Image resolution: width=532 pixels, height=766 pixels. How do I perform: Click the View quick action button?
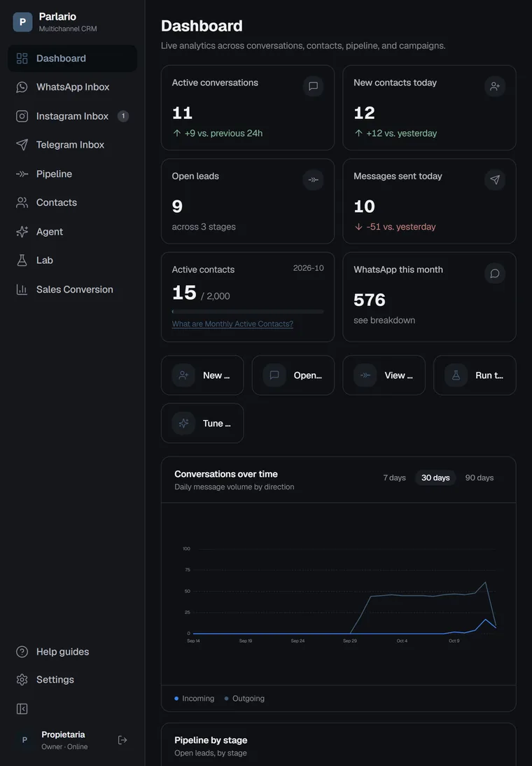pyautogui.click(x=384, y=375)
